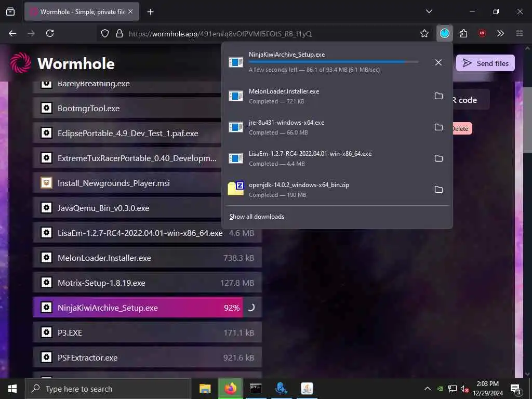
Task: Select LisaEm file row showing 4.6 MB
Action: [x=148, y=233]
